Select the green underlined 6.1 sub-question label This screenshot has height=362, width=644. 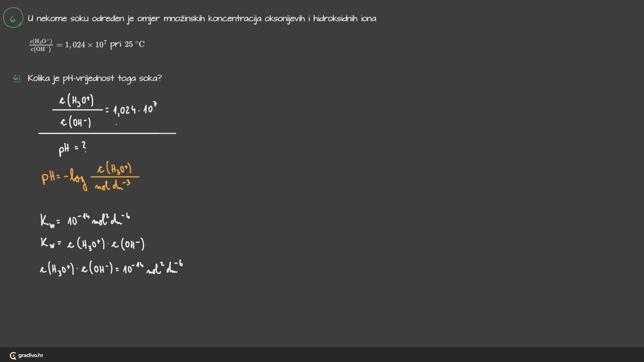(x=17, y=78)
